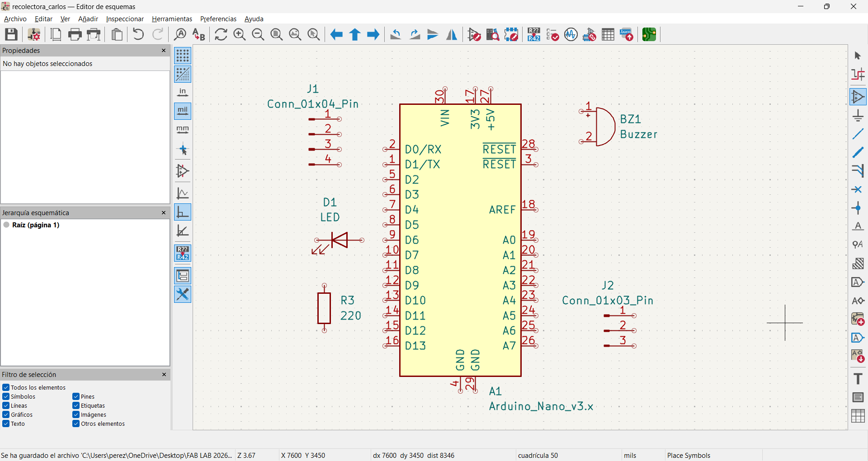Viewport: 868px width, 461px height.
Task: Open the board in PCB editor
Action: pos(649,34)
